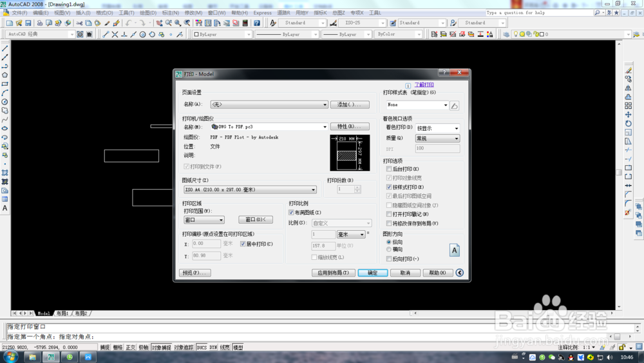Select the Polygon draw tool
Viewport: 644px width, 363px height.
coord(5,75)
